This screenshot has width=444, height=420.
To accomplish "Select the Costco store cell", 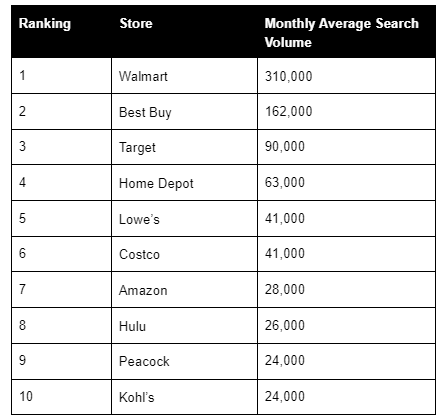I will [184, 254].
